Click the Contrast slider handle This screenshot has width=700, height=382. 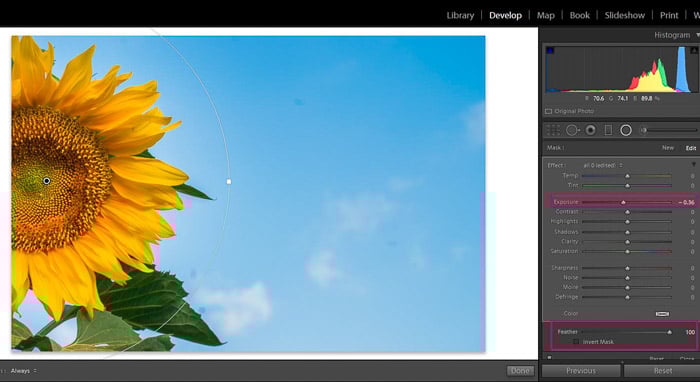627,212
